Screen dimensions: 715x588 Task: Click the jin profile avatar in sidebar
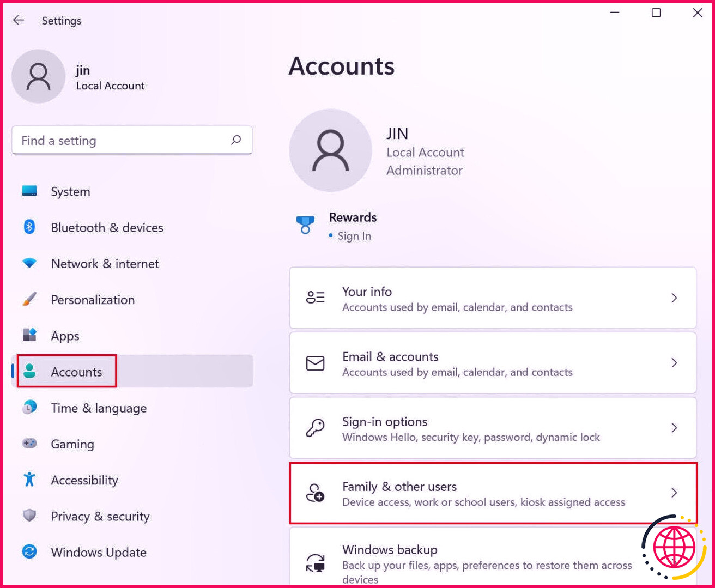[39, 76]
